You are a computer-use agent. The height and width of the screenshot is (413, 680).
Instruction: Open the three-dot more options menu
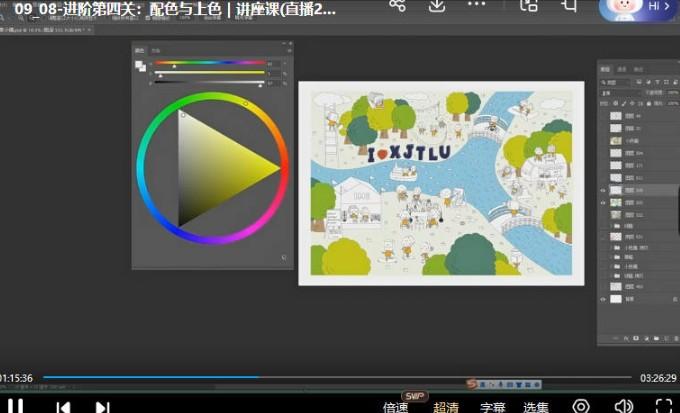[x=476, y=5]
